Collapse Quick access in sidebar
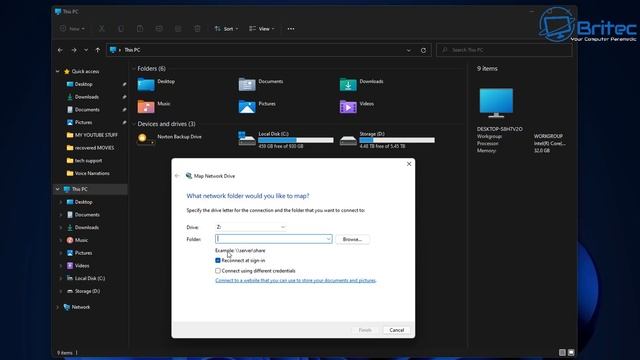 (58, 71)
